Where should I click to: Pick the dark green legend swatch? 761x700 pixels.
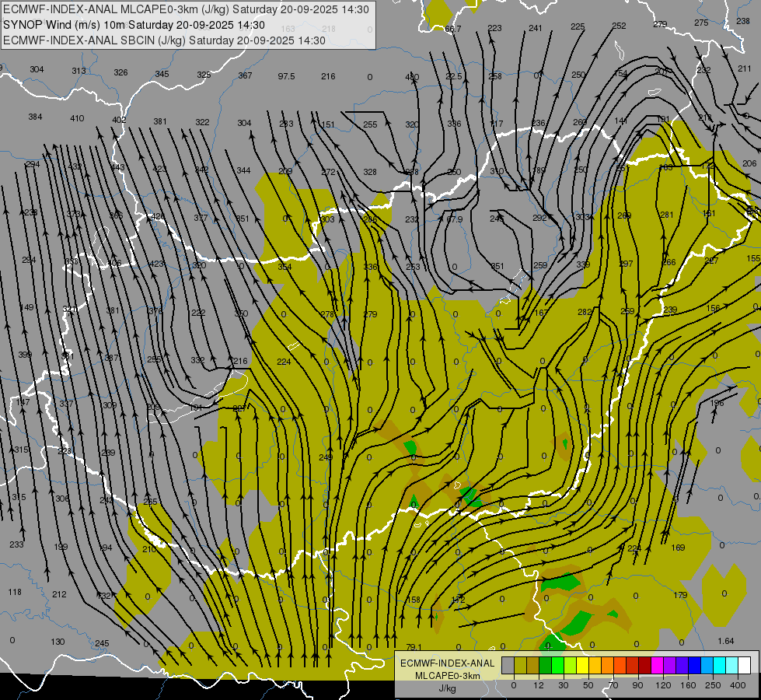point(546,665)
